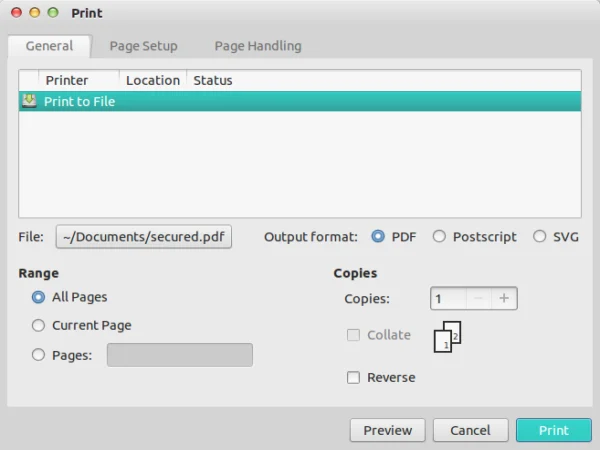Click the Printer column header

79,80
